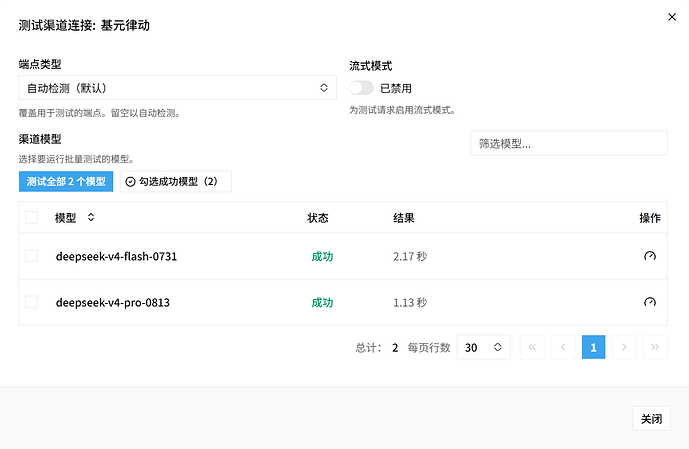Toggle the 流式模式 switch
The image size is (689, 449).
(x=361, y=88)
